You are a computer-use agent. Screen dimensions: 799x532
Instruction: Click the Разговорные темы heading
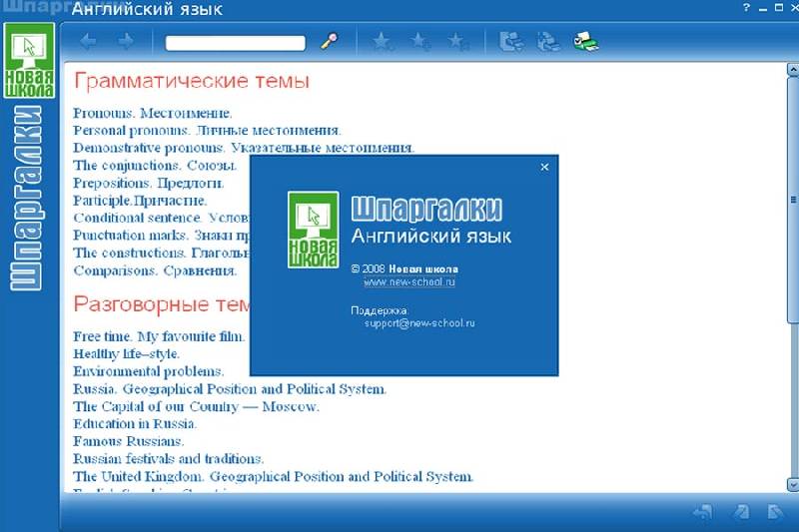(x=162, y=304)
